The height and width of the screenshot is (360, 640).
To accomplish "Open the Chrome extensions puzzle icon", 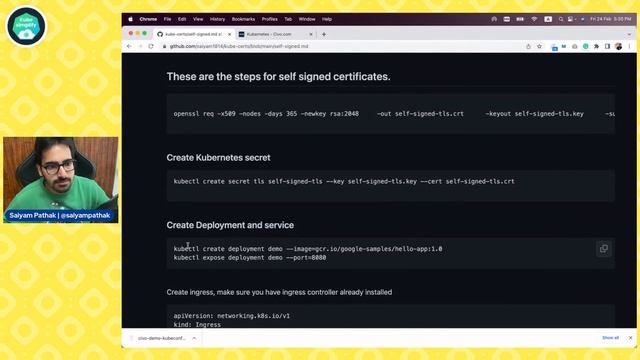I will coord(596,47).
